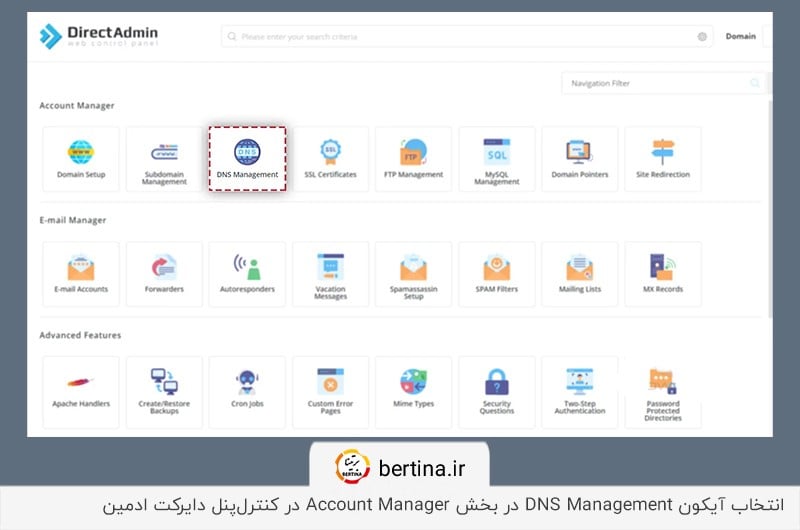
Task: Open E-mail Accounts
Action: tap(81, 274)
